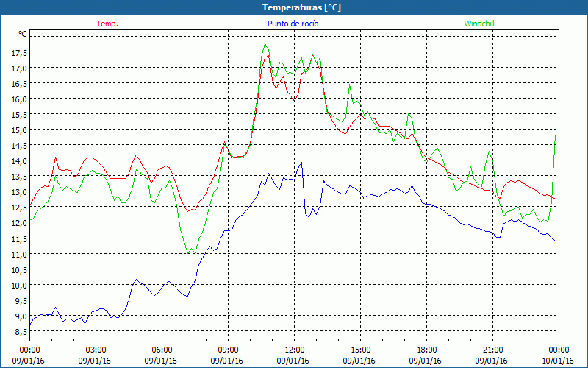Click the 15,5 y-axis value
The height and width of the screenshot is (368, 588).
tap(19, 115)
